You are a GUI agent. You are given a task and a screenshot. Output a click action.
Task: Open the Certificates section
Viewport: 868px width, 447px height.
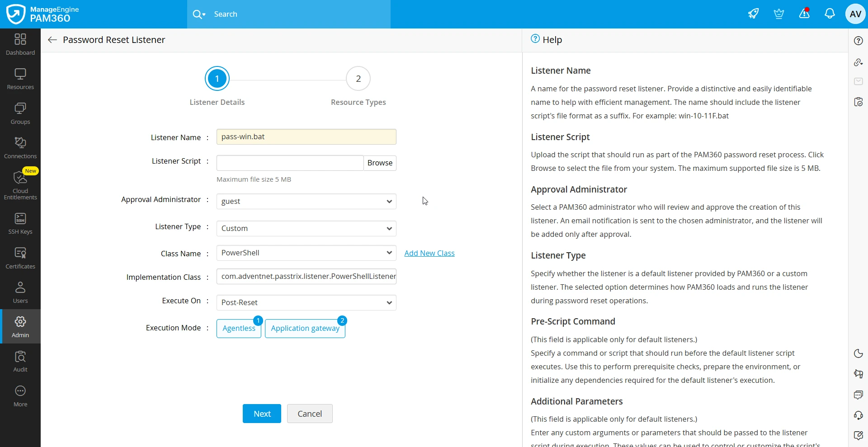(x=20, y=259)
